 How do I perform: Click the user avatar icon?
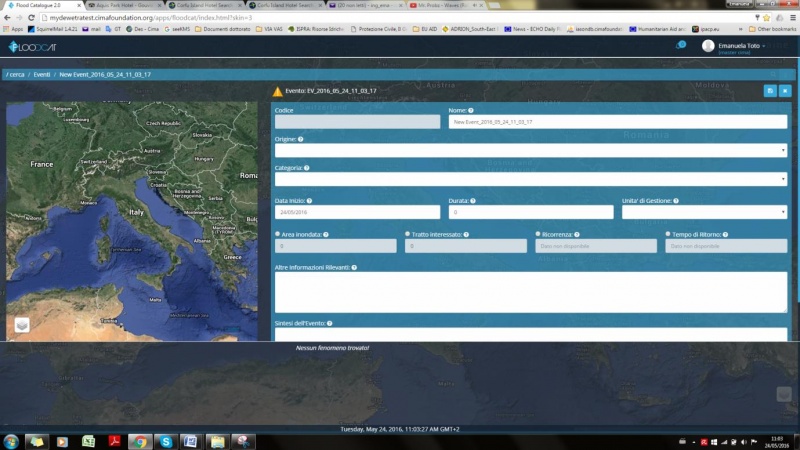point(708,46)
